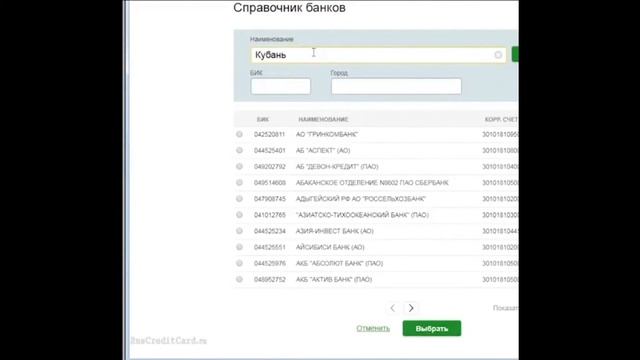Click BIK value 044525976

(269, 263)
